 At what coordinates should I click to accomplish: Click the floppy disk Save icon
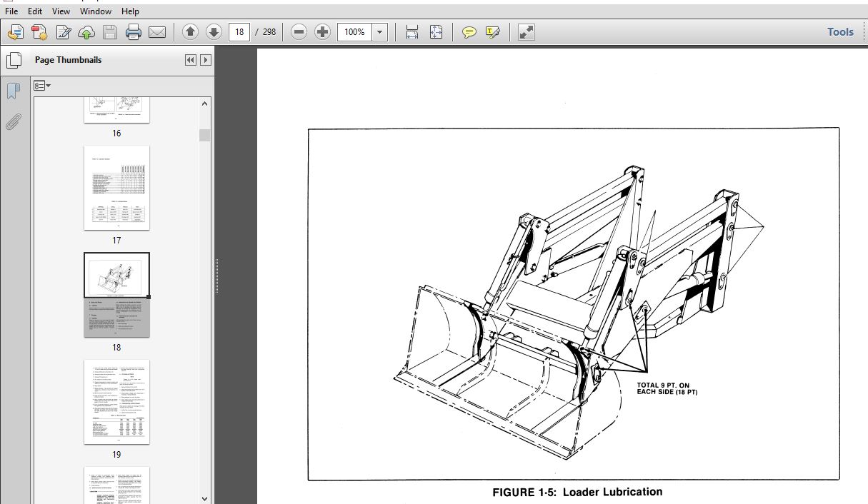(110, 32)
